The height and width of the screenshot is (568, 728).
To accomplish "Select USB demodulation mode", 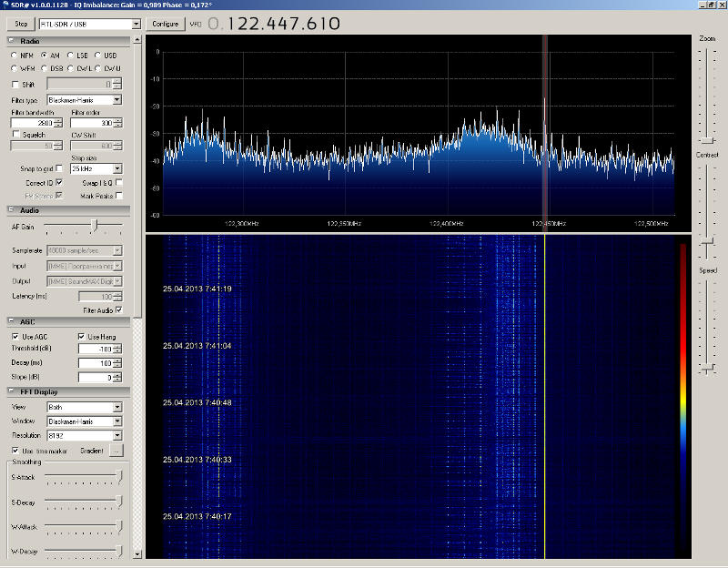I will 98,56.
